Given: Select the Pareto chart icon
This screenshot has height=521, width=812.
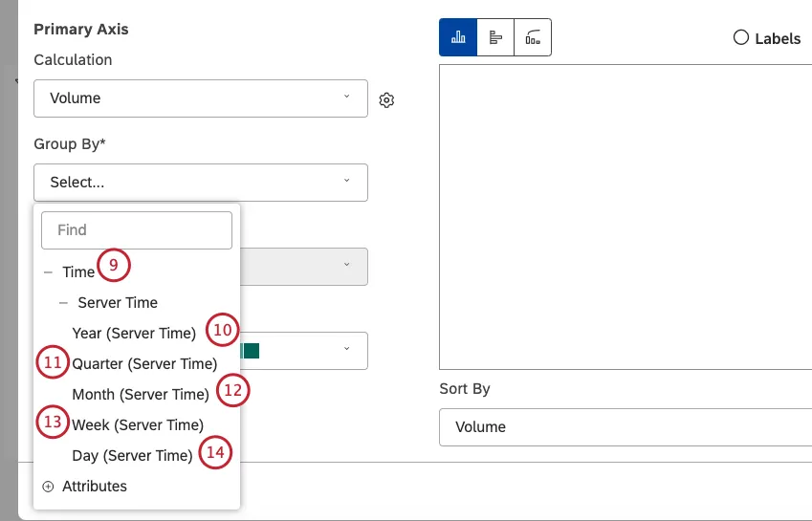Looking at the screenshot, I should 533,37.
